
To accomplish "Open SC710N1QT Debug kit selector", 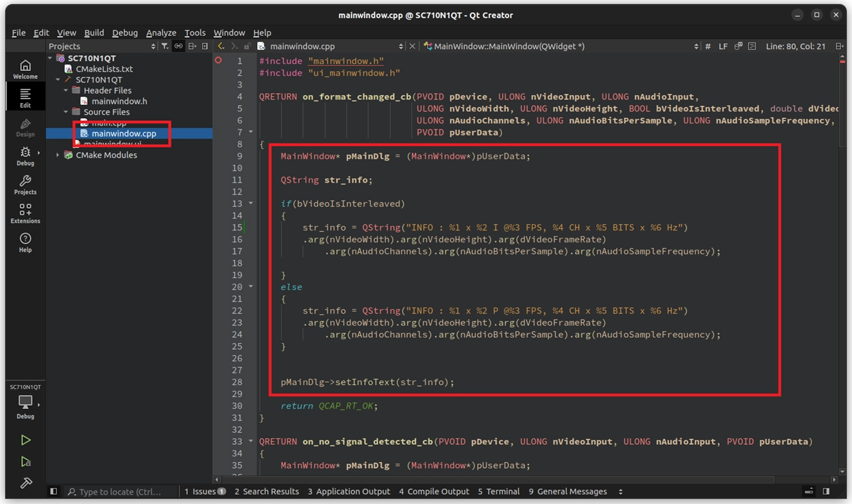I will click(x=25, y=402).
